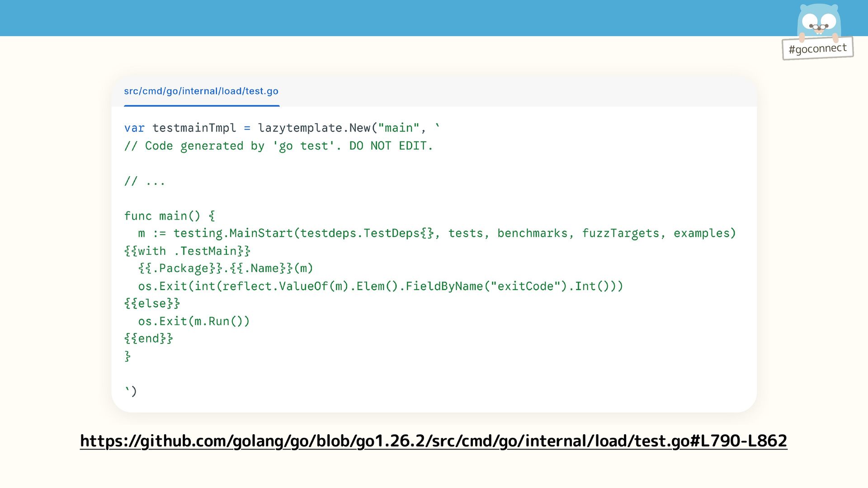Select the src/cmd/go/internal/load/test.go file tab
This screenshot has height=488, width=868.
coord(201,91)
